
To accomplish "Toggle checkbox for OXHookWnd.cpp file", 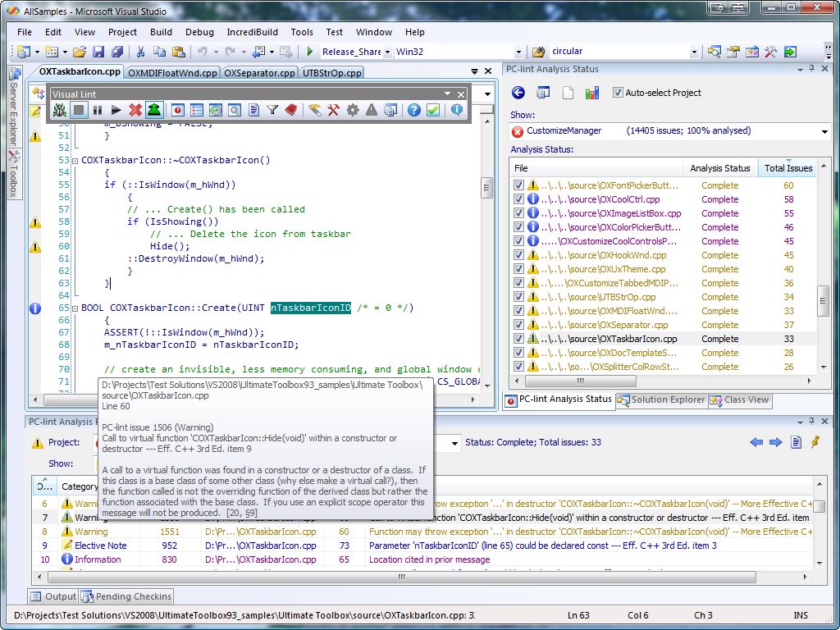I will (x=518, y=255).
